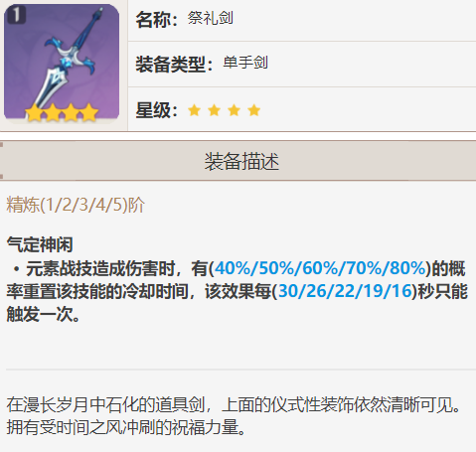Click the Sacrificial Sword weapon icon
Screen dimensions: 476x452
(62, 63)
